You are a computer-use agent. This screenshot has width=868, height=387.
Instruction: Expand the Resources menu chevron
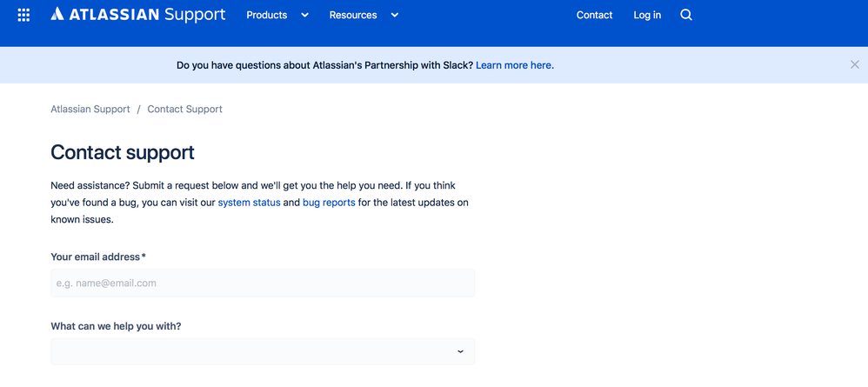point(394,15)
